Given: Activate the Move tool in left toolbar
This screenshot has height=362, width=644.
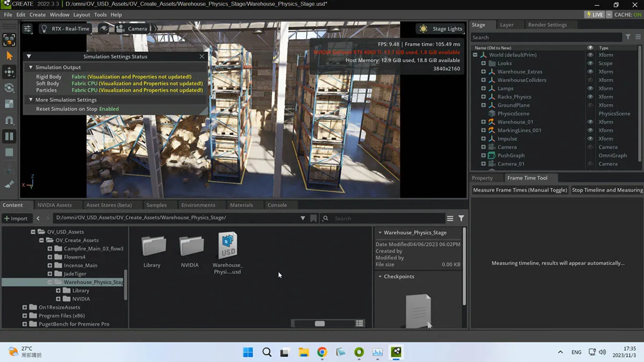Looking at the screenshot, I should pos(9,72).
